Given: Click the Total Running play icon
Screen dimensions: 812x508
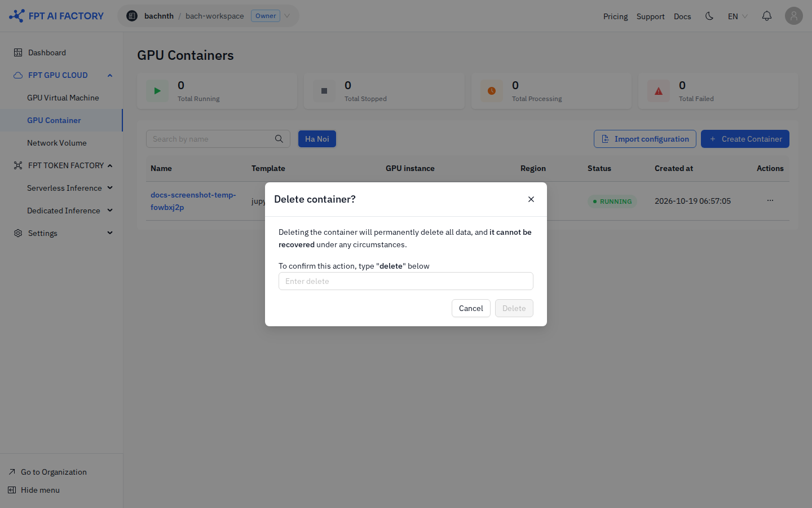Looking at the screenshot, I should click(157, 91).
